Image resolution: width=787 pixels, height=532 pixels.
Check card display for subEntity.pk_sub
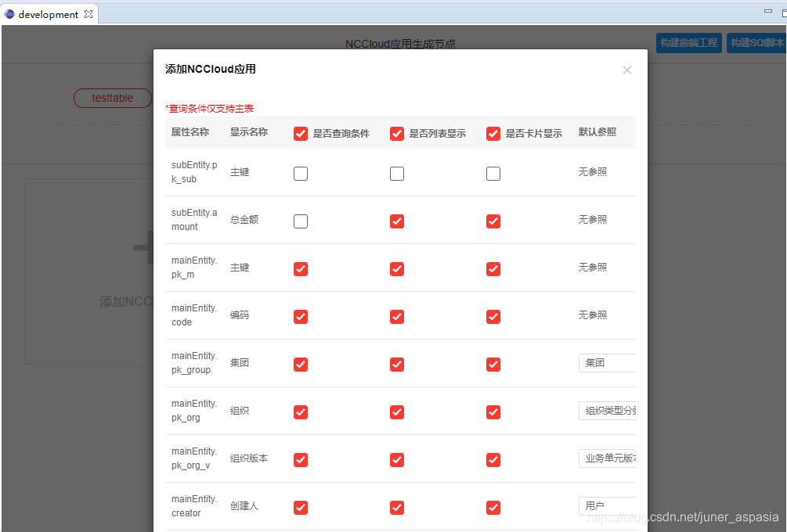[x=493, y=174]
